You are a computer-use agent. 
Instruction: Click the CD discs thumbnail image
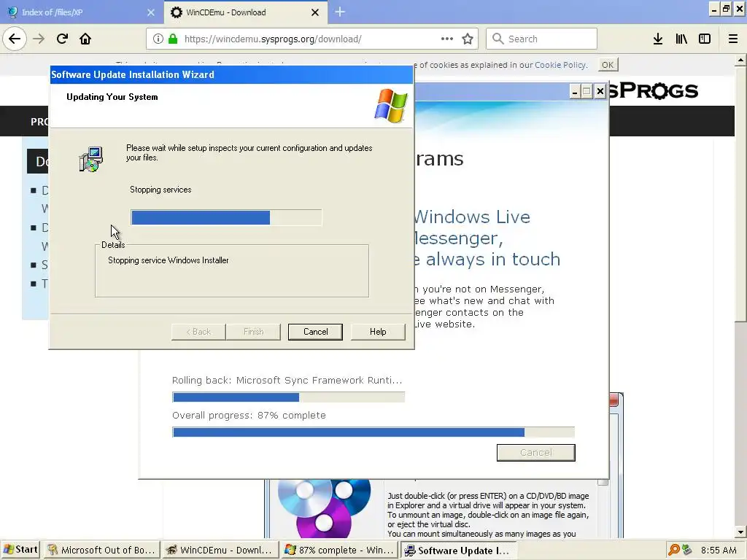point(325,508)
